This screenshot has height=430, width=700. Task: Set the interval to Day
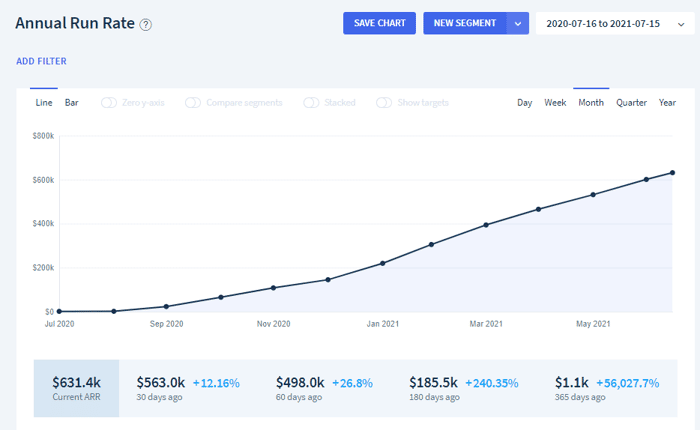click(525, 103)
